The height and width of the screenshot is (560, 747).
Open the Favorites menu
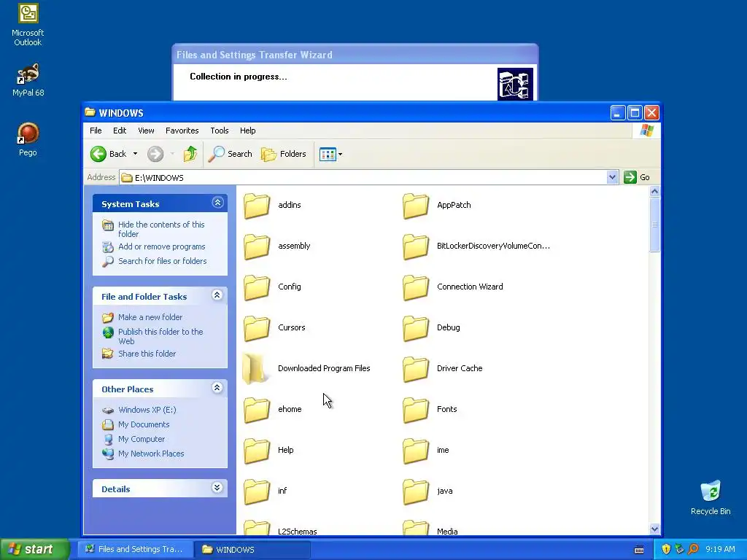[182, 131]
